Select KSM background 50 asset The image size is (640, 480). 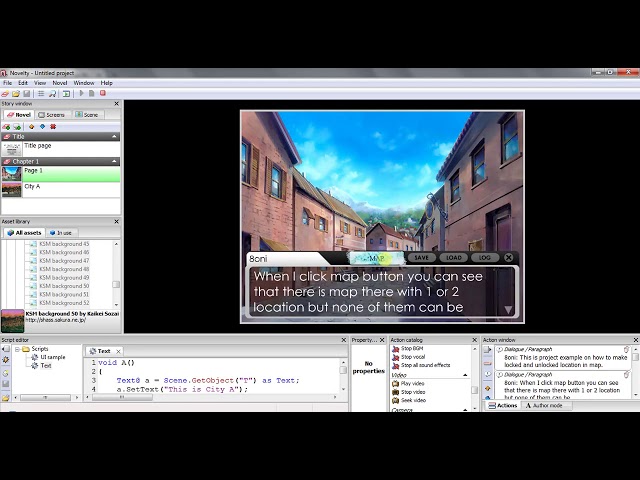tap(64, 286)
